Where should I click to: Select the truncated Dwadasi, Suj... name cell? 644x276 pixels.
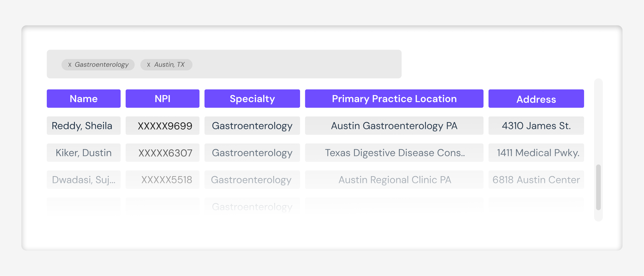click(84, 179)
